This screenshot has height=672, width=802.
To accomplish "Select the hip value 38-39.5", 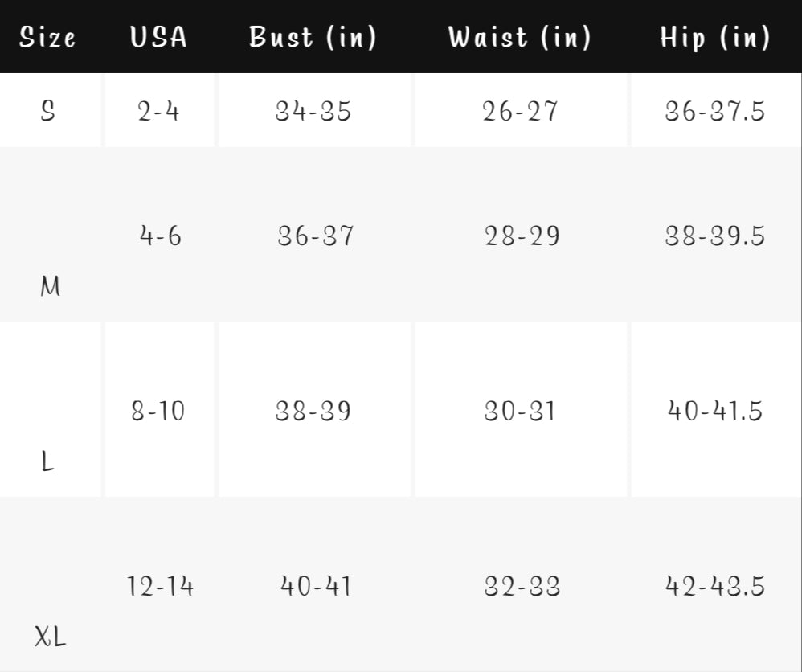I will click(715, 236).
